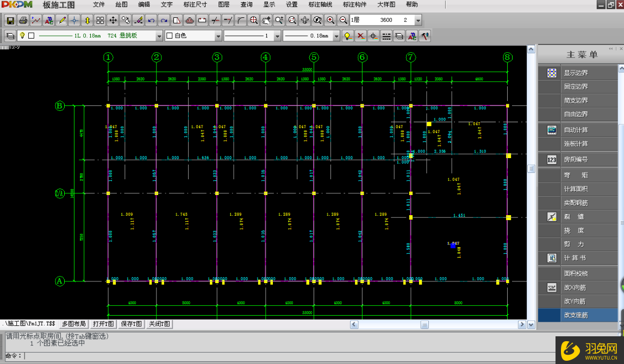Click the Zoom Out magnifier icon
The height and width of the screenshot is (364, 624).
coord(343,21)
